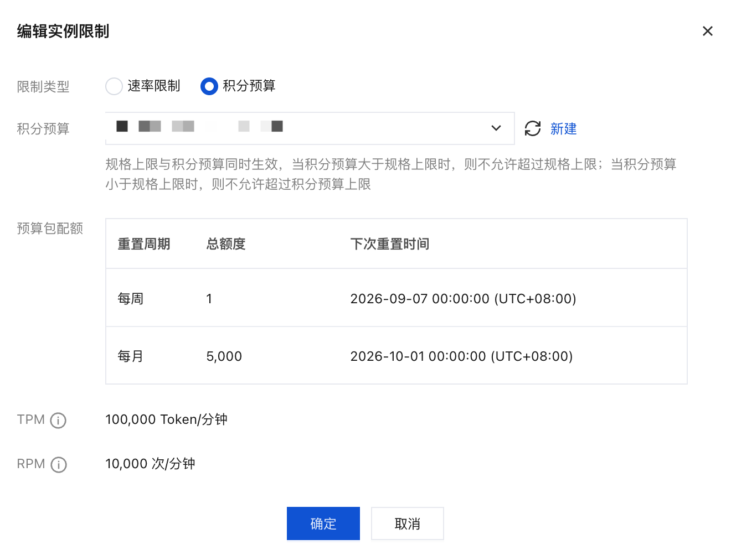
Task: Select the 速率限制 radio button
Action: 114,86
